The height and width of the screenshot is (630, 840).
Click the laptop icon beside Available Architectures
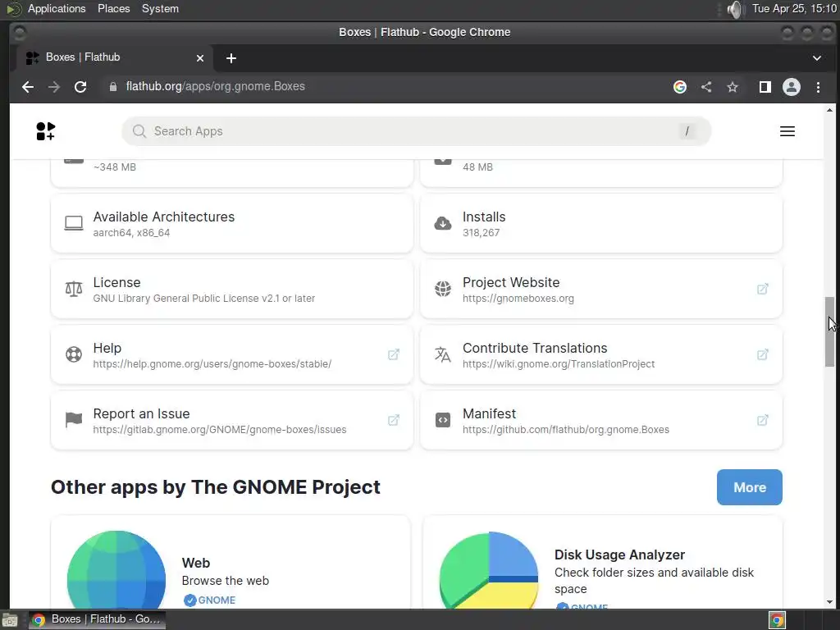coord(74,223)
